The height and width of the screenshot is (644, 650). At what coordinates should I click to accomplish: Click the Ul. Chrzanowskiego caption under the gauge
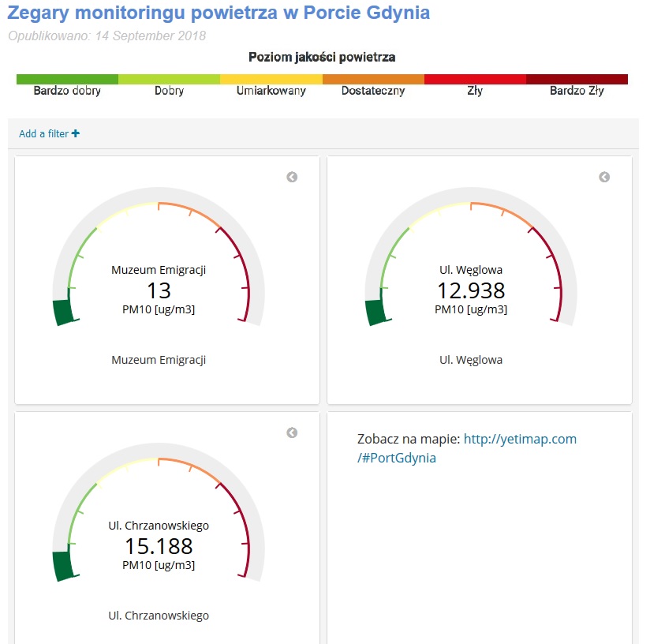[x=159, y=616]
